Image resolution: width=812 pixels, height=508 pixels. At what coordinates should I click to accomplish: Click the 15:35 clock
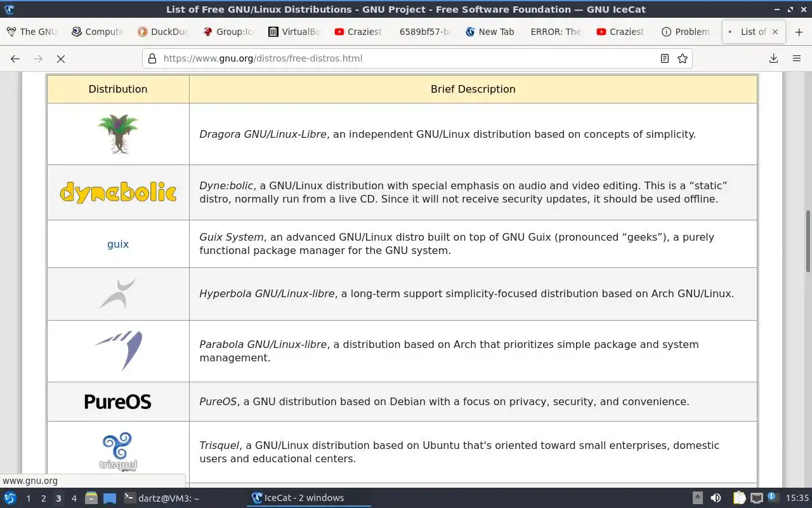click(x=797, y=498)
